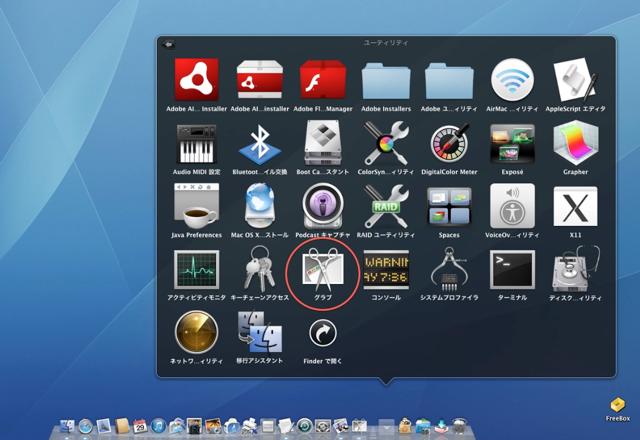Open the Console app

tap(385, 270)
